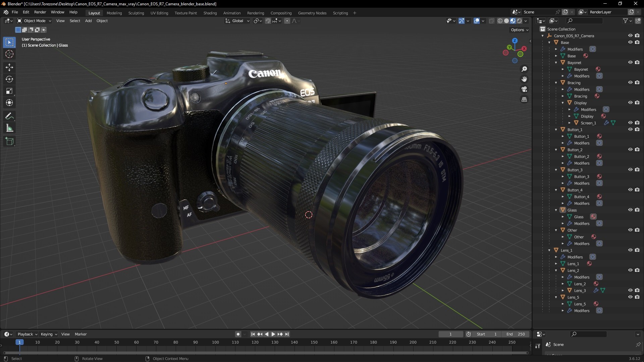
Task: Toggle viewport gizmos display
Action: coord(462,21)
